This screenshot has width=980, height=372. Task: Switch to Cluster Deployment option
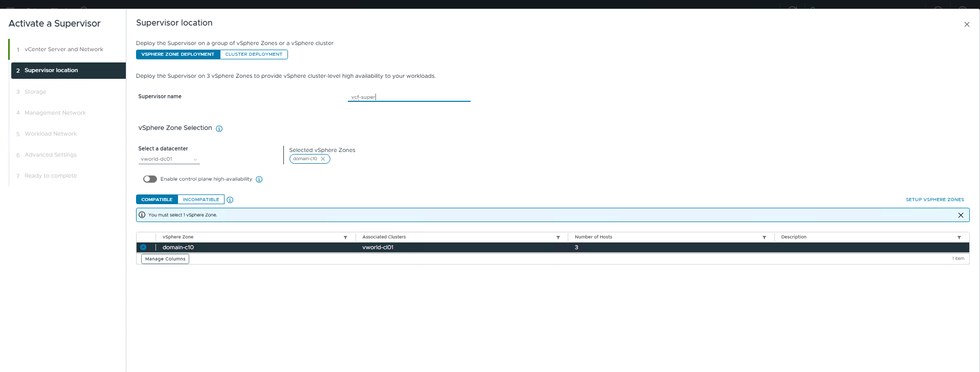tap(254, 54)
